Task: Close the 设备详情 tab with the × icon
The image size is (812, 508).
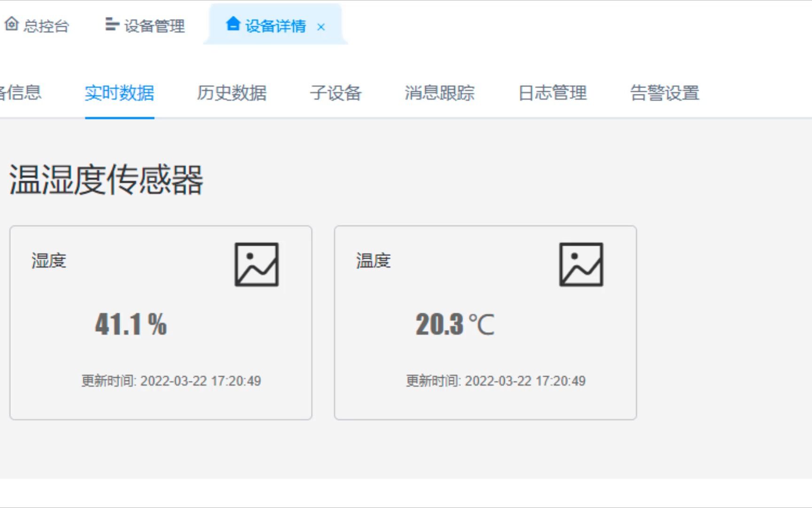Action: click(321, 27)
